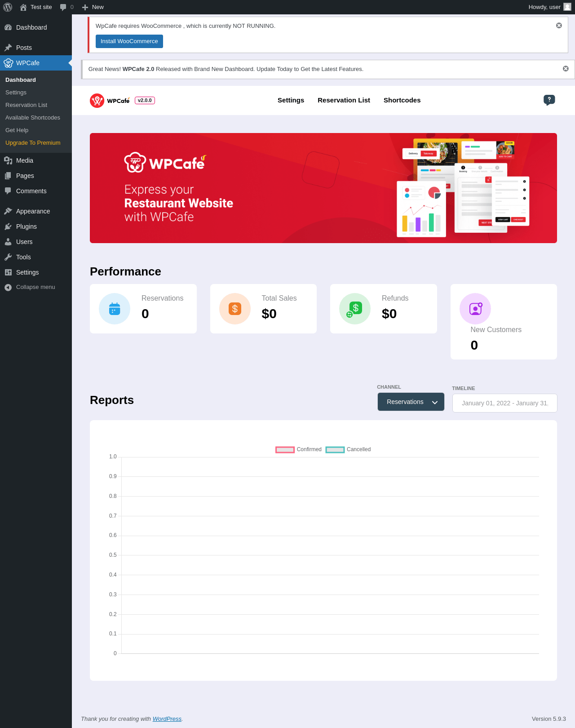This screenshot has height=728, width=575.
Task: Open the timeline date range field
Action: pyautogui.click(x=505, y=403)
